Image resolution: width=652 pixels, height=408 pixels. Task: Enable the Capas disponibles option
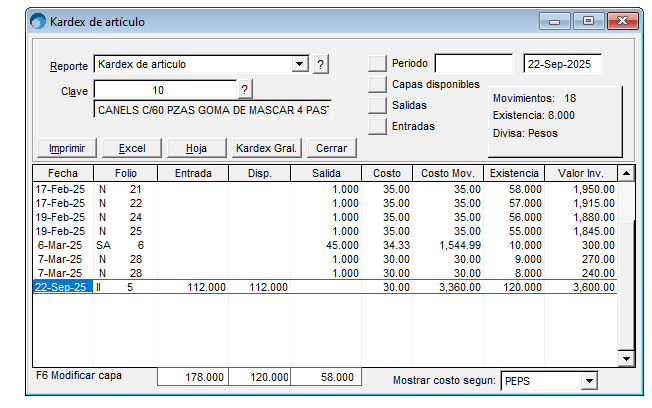pos(376,85)
